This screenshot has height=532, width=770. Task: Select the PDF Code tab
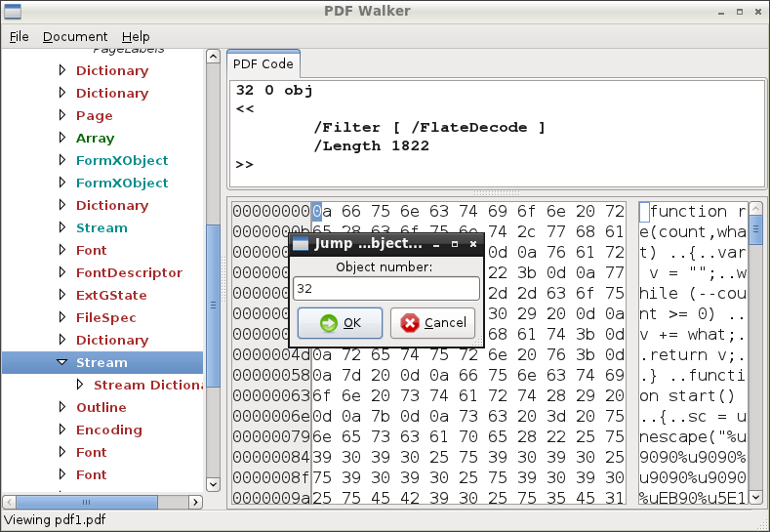[x=263, y=63]
